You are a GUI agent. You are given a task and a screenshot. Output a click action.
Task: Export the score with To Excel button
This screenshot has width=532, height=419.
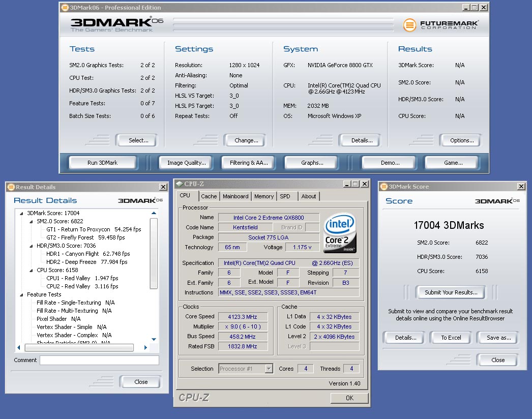[451, 338]
